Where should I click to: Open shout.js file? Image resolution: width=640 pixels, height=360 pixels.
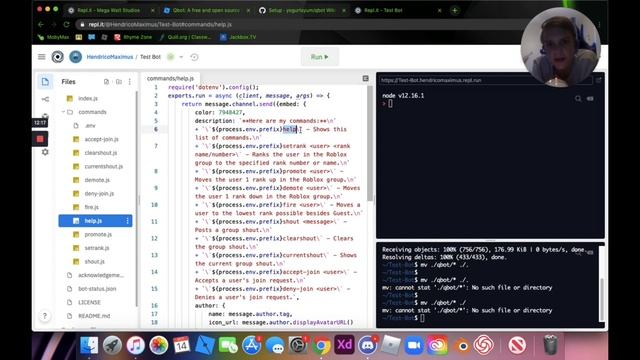click(x=94, y=261)
